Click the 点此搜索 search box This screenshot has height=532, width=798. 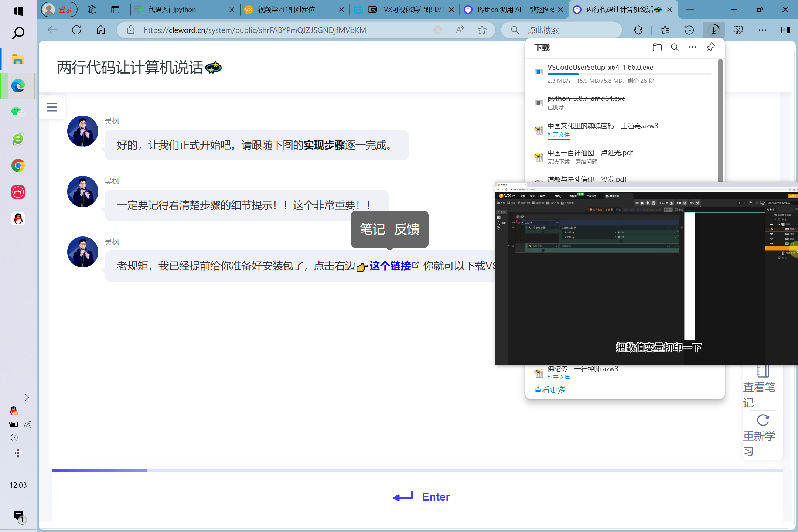click(x=562, y=30)
